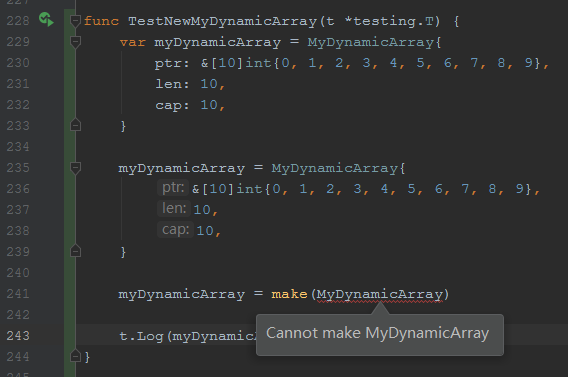The image size is (568, 377).
Task: Click the underlined MyDynamicArray error in make()
Action: (380, 295)
